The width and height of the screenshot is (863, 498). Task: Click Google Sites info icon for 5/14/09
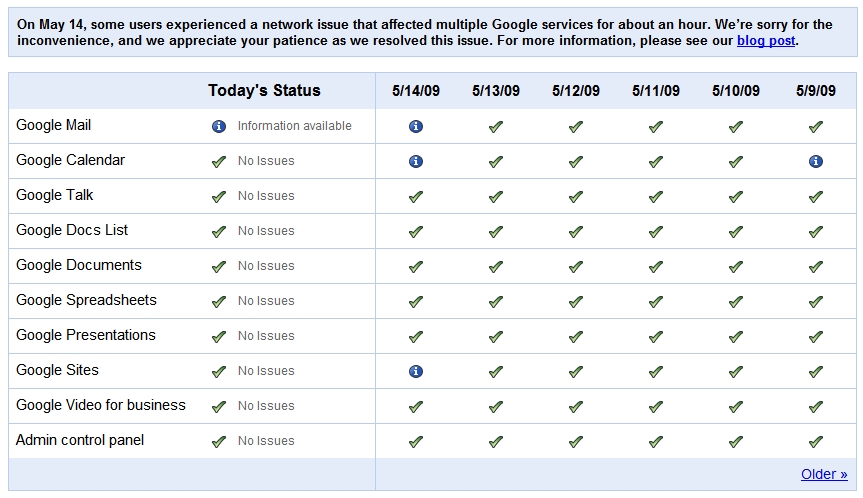416,372
